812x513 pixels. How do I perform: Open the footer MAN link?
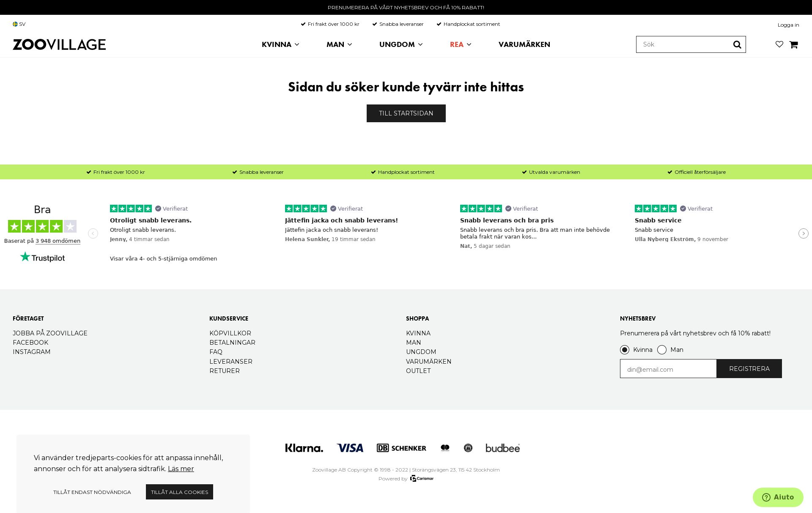point(414,343)
